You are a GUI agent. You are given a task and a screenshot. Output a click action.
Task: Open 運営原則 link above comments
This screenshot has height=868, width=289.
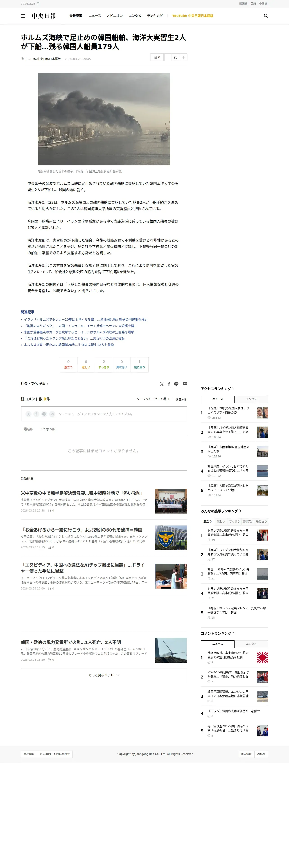181,399
